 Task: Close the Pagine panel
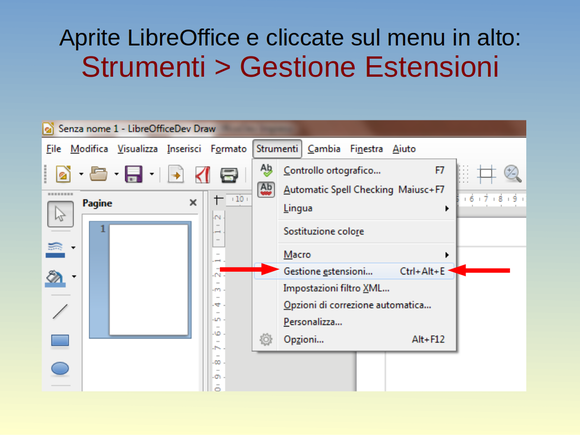[193, 203]
